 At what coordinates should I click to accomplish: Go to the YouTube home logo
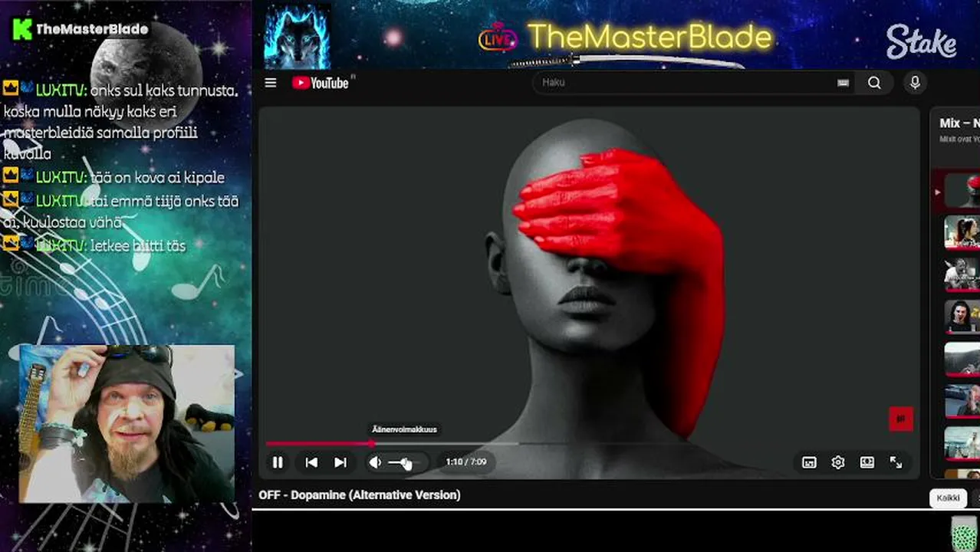pos(321,83)
